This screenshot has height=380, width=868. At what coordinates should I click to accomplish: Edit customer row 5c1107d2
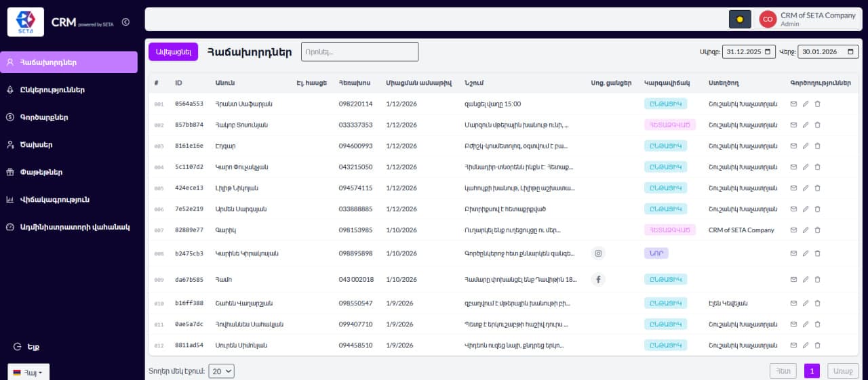click(x=806, y=167)
